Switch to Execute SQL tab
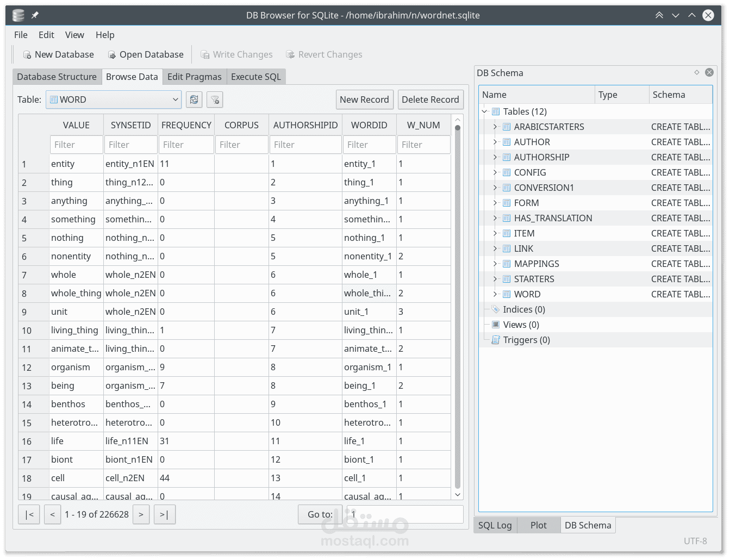Viewport: 730px width, 560px height. [256, 77]
